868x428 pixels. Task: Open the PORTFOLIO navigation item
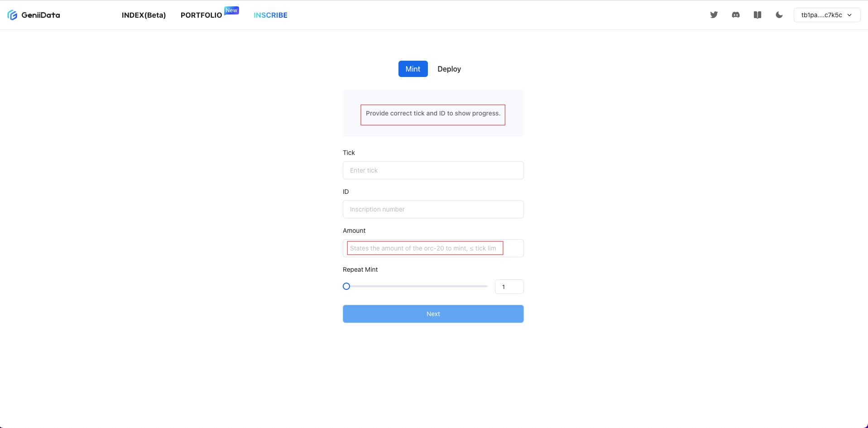point(201,15)
